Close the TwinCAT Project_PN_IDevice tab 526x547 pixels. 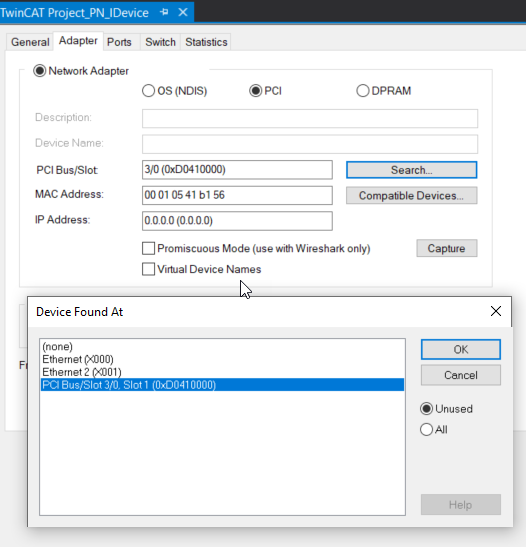tap(183, 12)
